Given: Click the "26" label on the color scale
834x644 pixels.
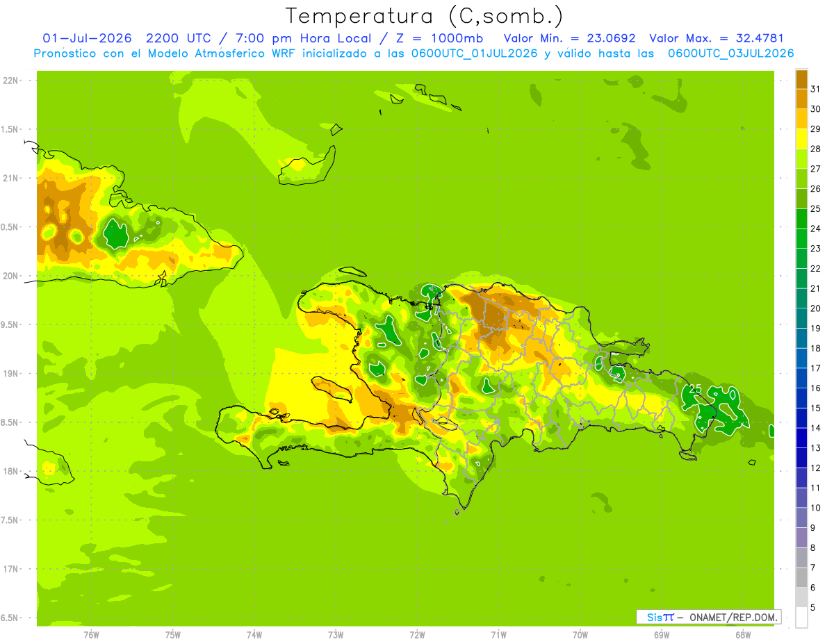Looking at the screenshot, I should (x=815, y=189).
